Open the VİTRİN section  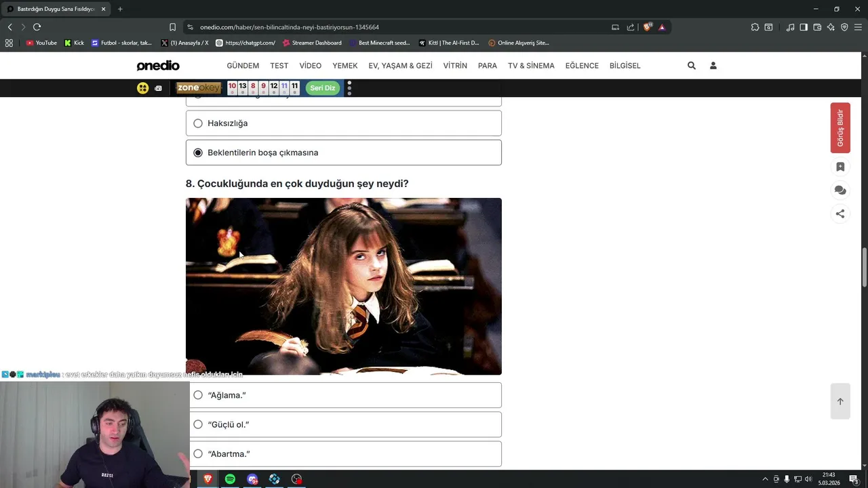[x=455, y=66]
